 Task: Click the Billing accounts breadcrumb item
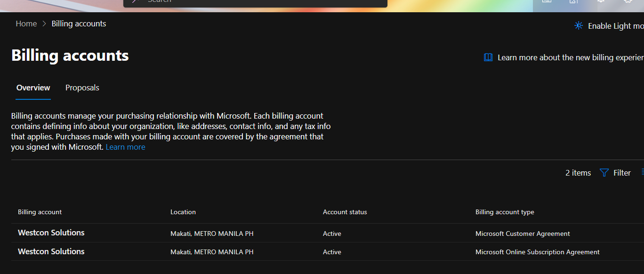pyautogui.click(x=79, y=24)
